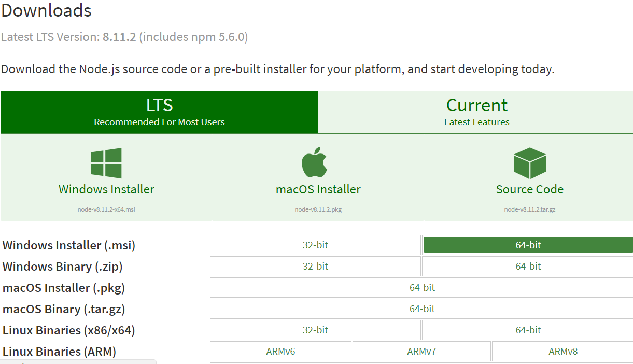Switch to the LTS tab
Image resolution: width=633 pixels, height=364 pixels.
point(159,112)
